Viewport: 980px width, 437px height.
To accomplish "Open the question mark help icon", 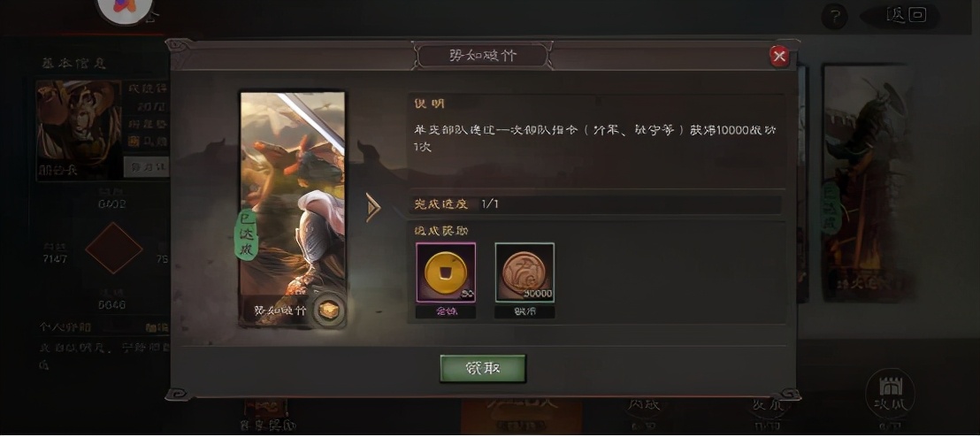I will (834, 16).
